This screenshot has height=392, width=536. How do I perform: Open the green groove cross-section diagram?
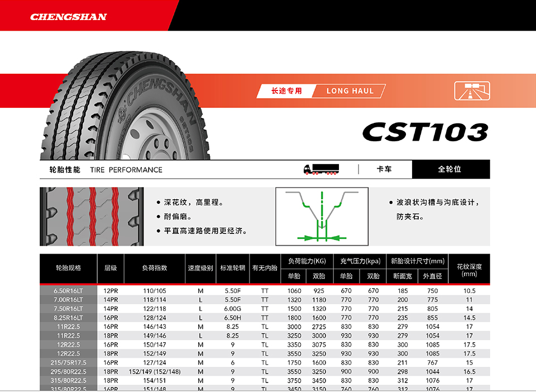322,216
